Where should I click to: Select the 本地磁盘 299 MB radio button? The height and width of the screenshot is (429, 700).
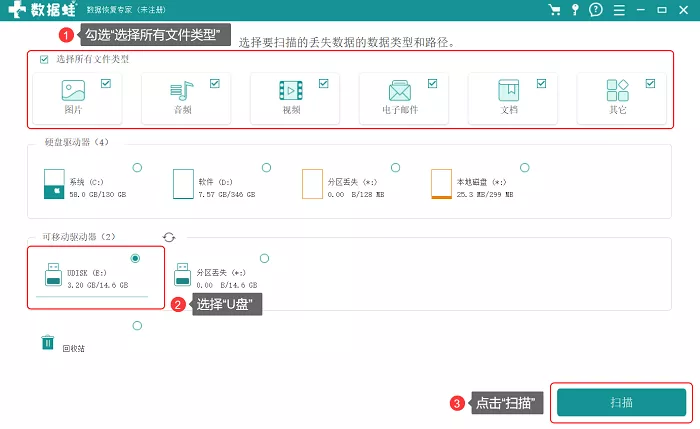(525, 167)
